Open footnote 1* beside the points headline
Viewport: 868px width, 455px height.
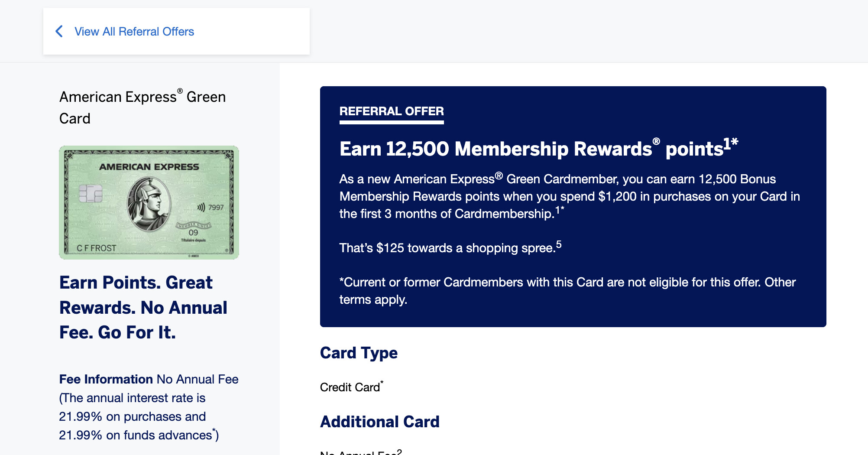(731, 143)
